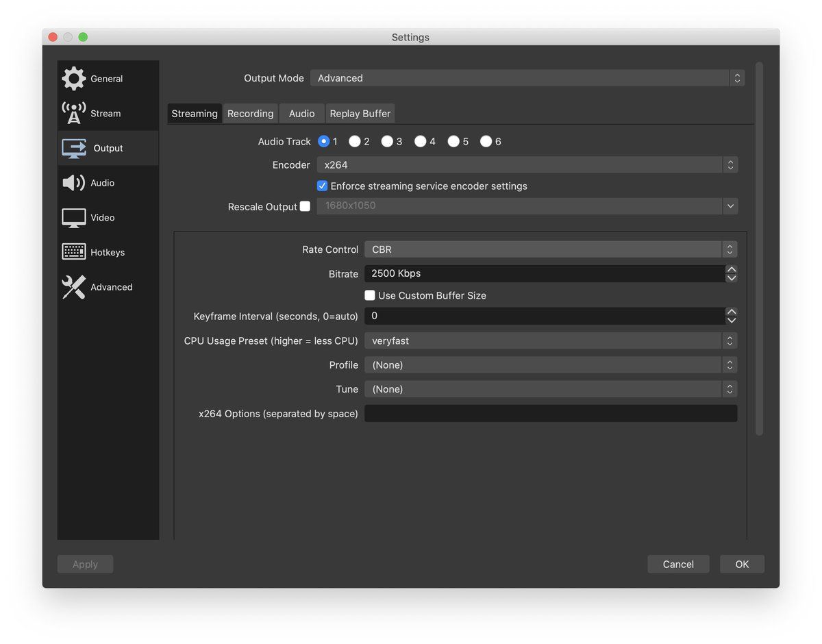
Task: Open the Output Mode dropdown
Action: tap(527, 78)
